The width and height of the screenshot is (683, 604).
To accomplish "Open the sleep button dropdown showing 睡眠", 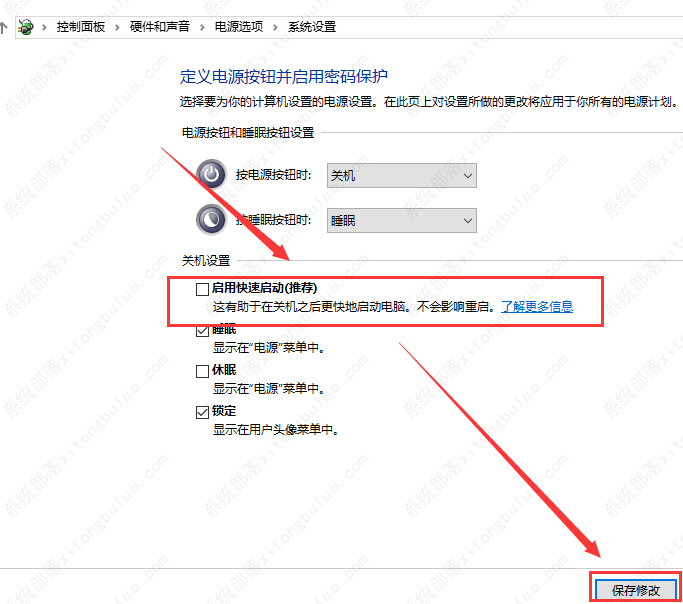I will [402, 220].
